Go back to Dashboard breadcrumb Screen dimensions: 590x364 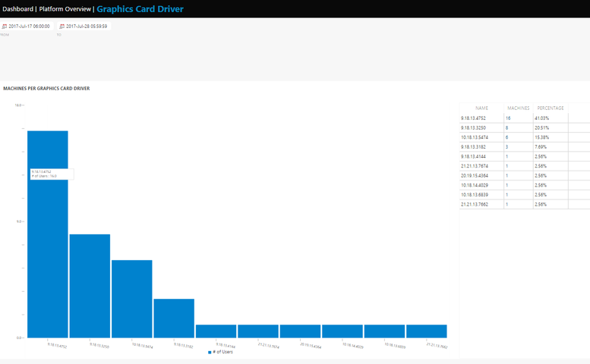(x=17, y=9)
